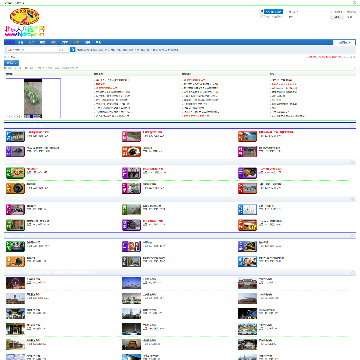The height and width of the screenshot is (360, 360).
Task: Click the red link at the top of the second list column
Action: click(x=194, y=80)
